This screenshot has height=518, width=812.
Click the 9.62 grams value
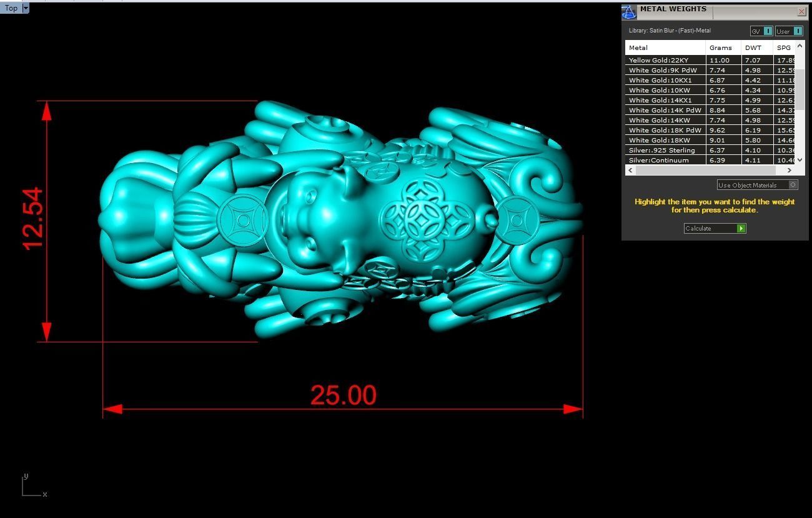tap(717, 130)
